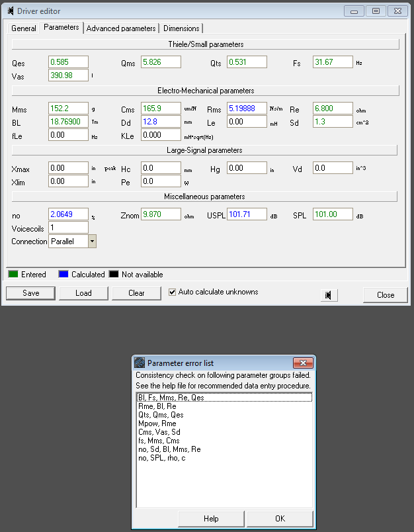Click the Clear button
The width and height of the screenshot is (414, 532).
point(136,293)
